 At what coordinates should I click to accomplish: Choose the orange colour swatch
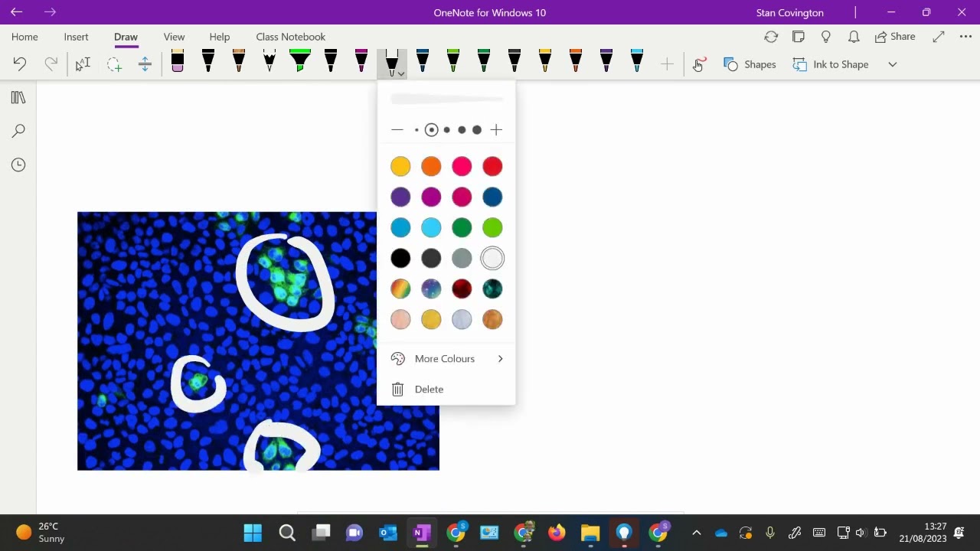(431, 166)
